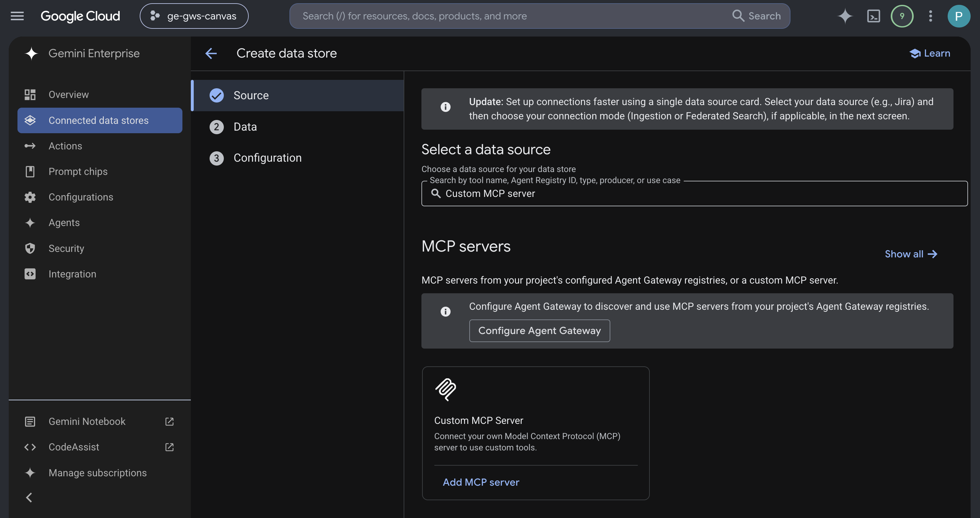Viewport: 980px width, 518px height.
Task: Click the Custom MCP Server card icon
Action: click(445, 390)
